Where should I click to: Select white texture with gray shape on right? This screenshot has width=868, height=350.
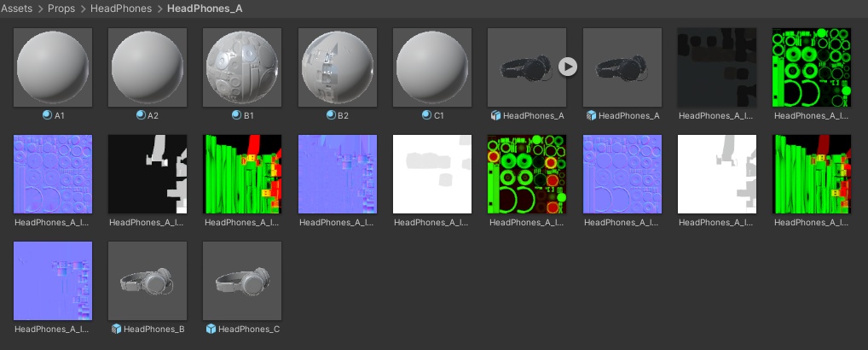click(x=717, y=174)
